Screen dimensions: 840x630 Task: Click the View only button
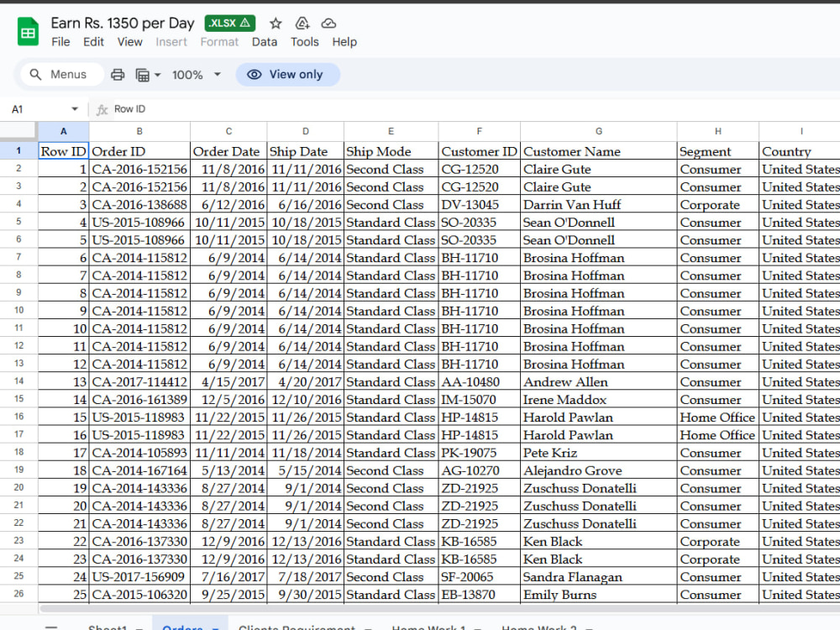pyautogui.click(x=287, y=75)
